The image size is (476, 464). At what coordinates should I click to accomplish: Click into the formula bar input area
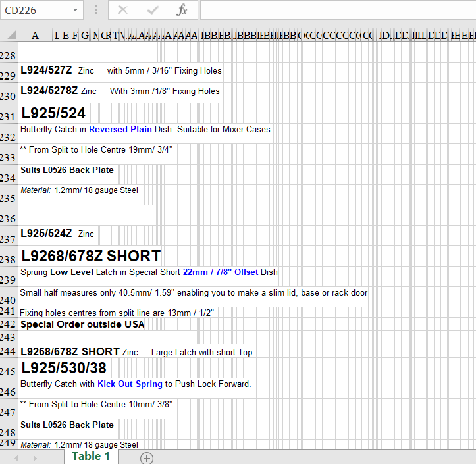[x=336, y=11]
